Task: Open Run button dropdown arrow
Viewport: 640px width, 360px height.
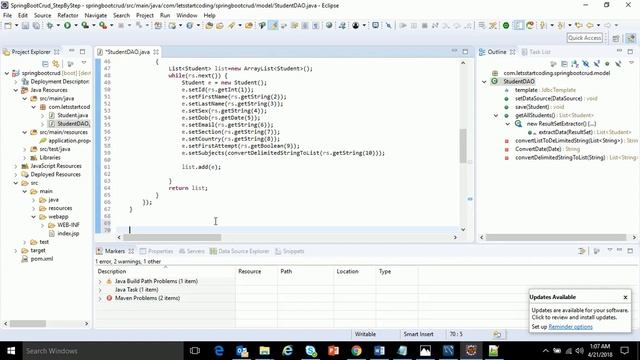Action: click(x=76, y=26)
